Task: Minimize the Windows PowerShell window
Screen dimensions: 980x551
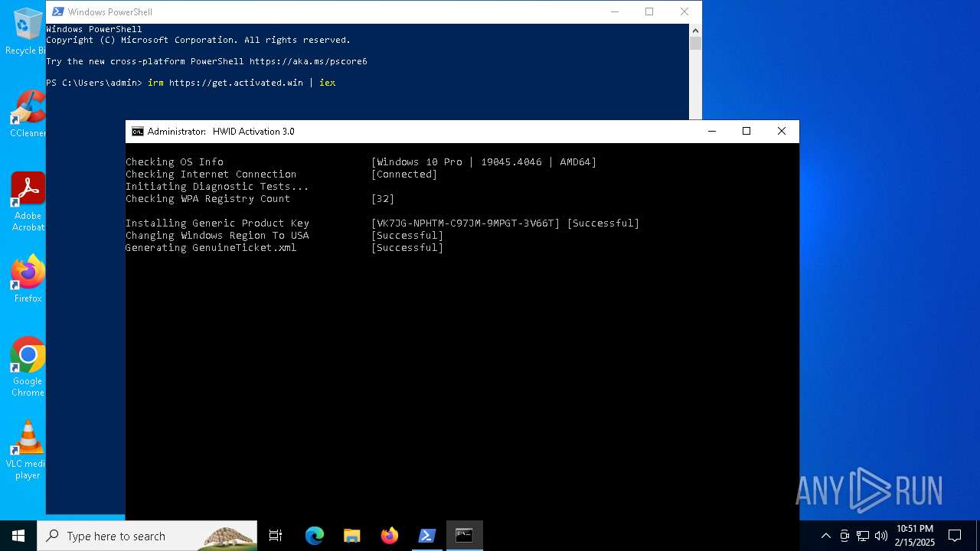Action: (614, 11)
